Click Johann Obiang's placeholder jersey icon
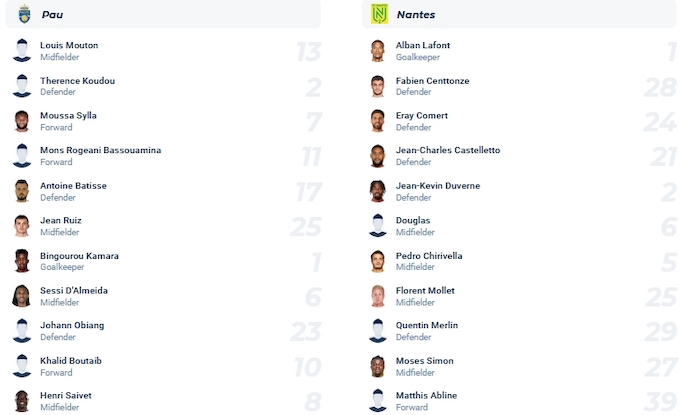Image resolution: width=690 pixels, height=415 pixels. 22,331
